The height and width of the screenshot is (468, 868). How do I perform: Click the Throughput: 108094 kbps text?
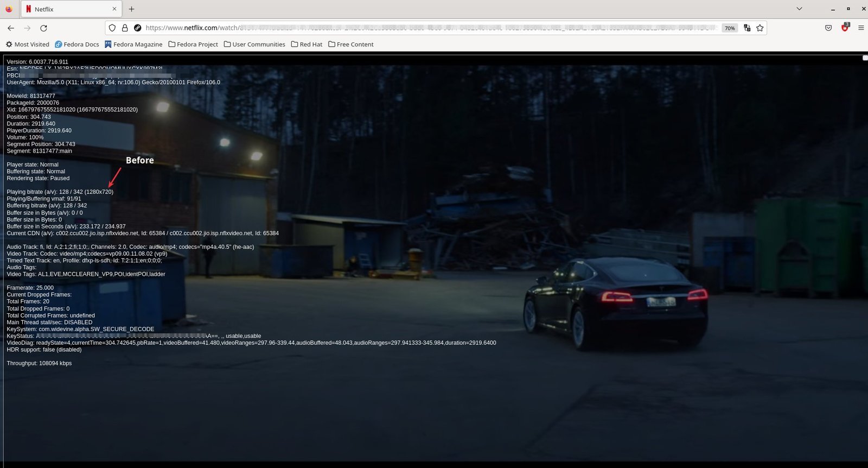(39, 363)
